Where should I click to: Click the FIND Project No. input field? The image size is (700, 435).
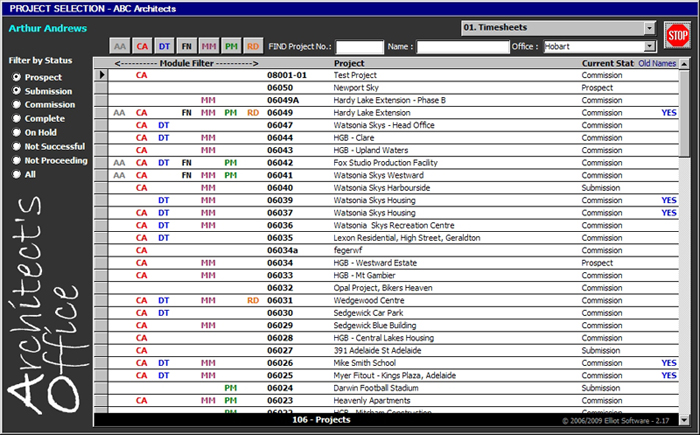coord(360,47)
